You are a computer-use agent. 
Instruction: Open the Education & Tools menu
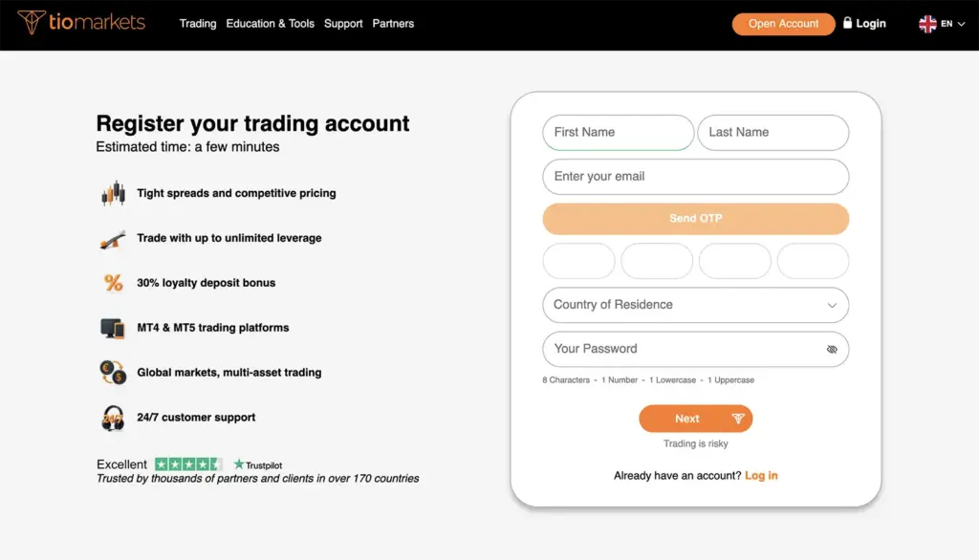coord(271,23)
